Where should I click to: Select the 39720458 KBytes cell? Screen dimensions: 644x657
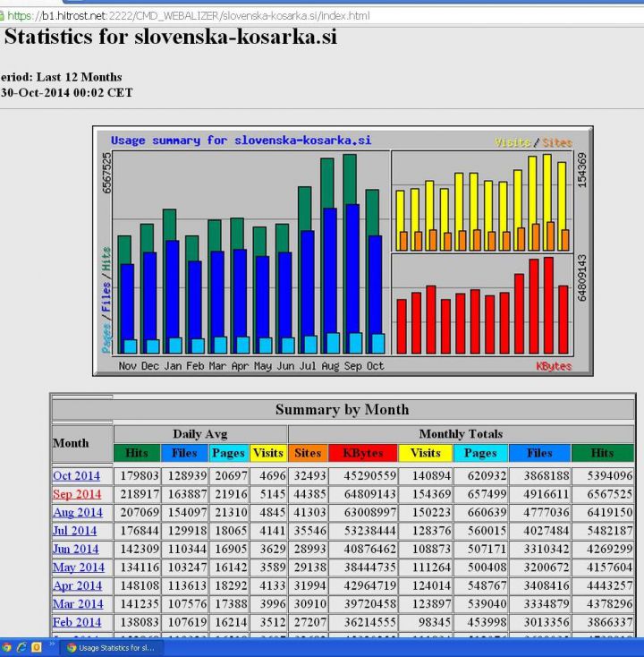coord(363,604)
